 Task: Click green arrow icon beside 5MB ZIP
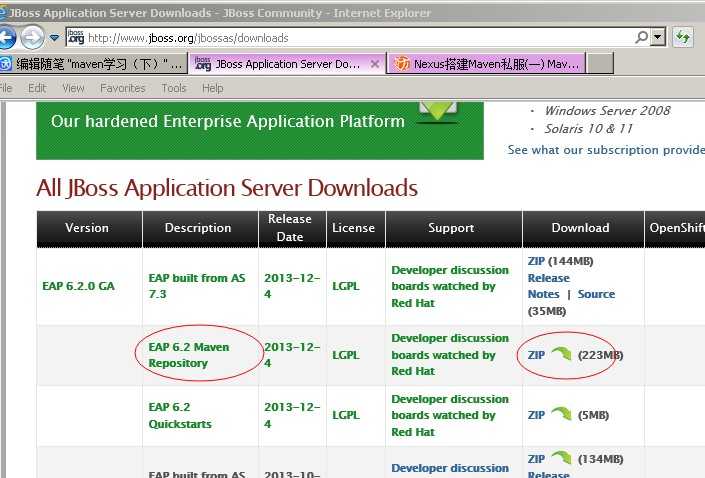[x=561, y=414]
